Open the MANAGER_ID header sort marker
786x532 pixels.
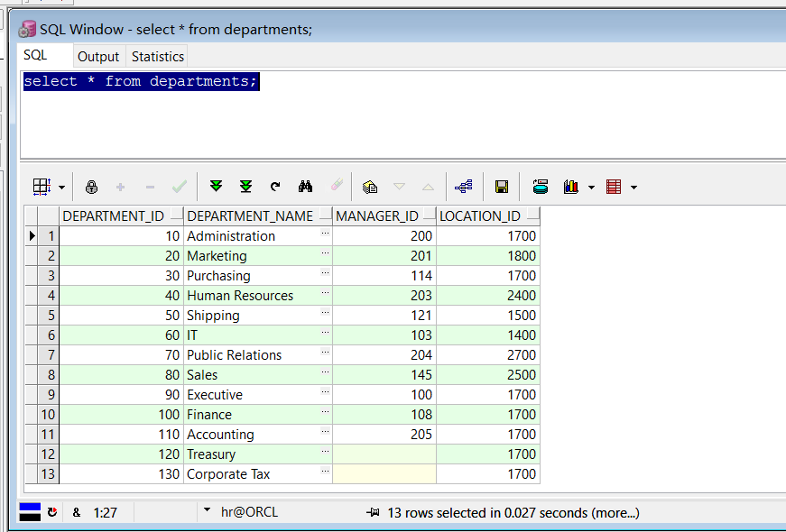coord(429,216)
